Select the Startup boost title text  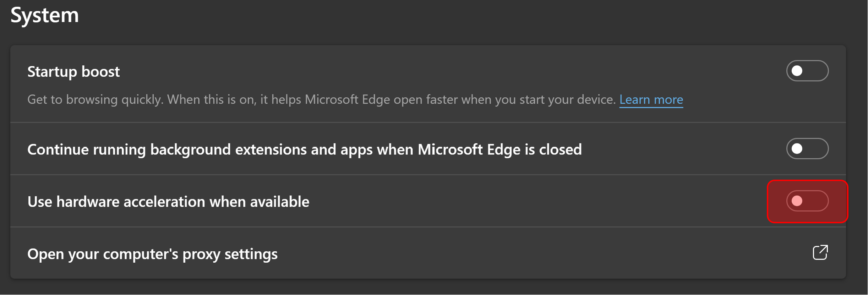click(x=73, y=72)
